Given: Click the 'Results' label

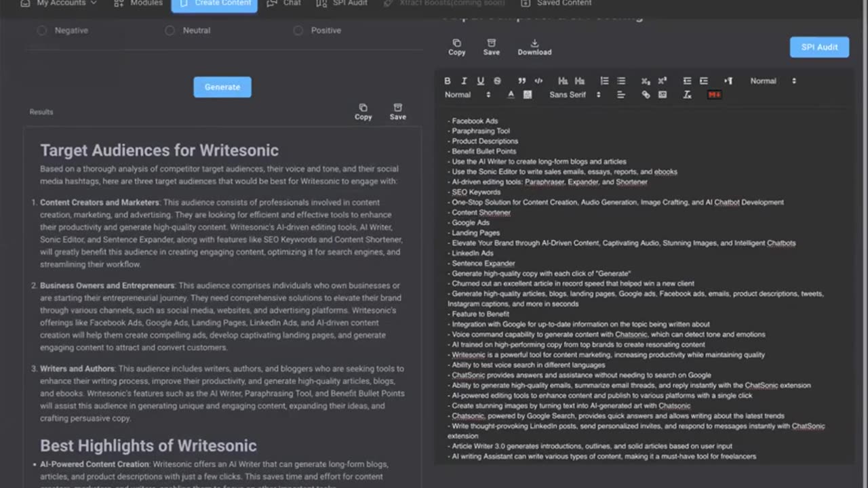Looking at the screenshot, I should 41,112.
